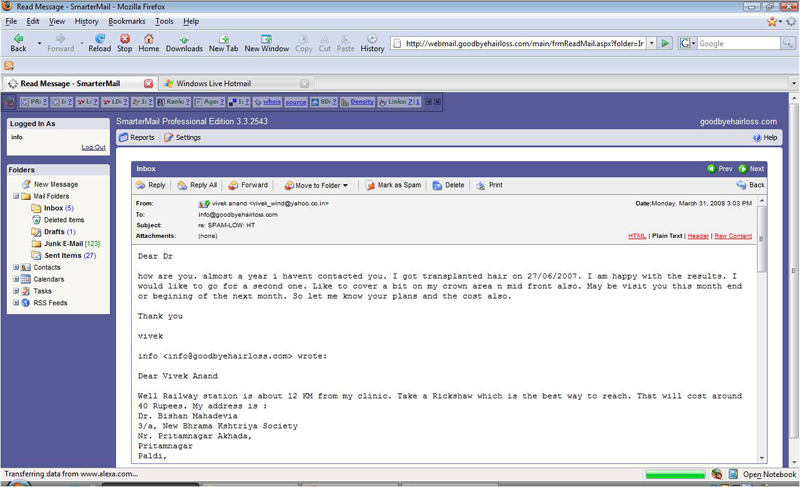Click the Reply icon button
This screenshot has height=487, width=800.
pyautogui.click(x=151, y=185)
